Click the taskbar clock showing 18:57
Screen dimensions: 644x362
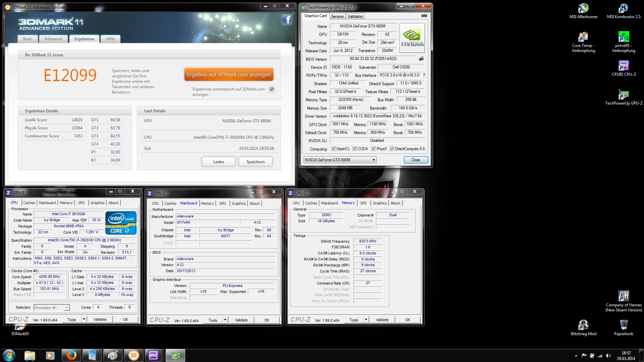tap(626, 356)
